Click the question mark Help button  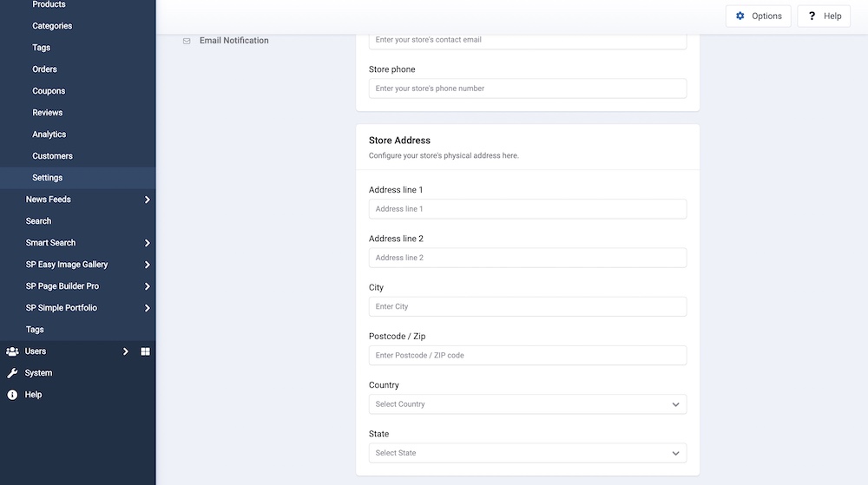point(823,16)
